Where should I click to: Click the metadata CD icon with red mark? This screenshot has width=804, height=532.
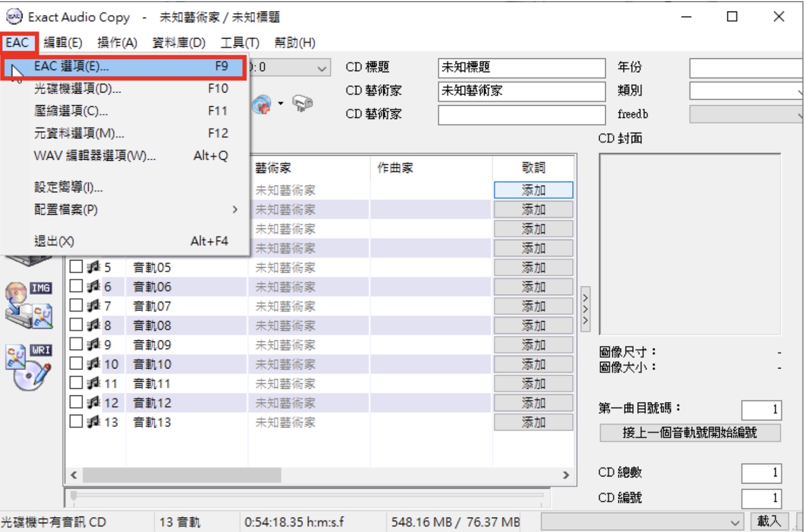click(262, 104)
